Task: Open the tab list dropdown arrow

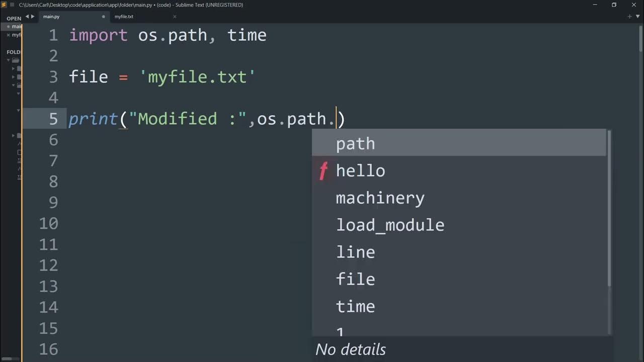Action: (637, 17)
